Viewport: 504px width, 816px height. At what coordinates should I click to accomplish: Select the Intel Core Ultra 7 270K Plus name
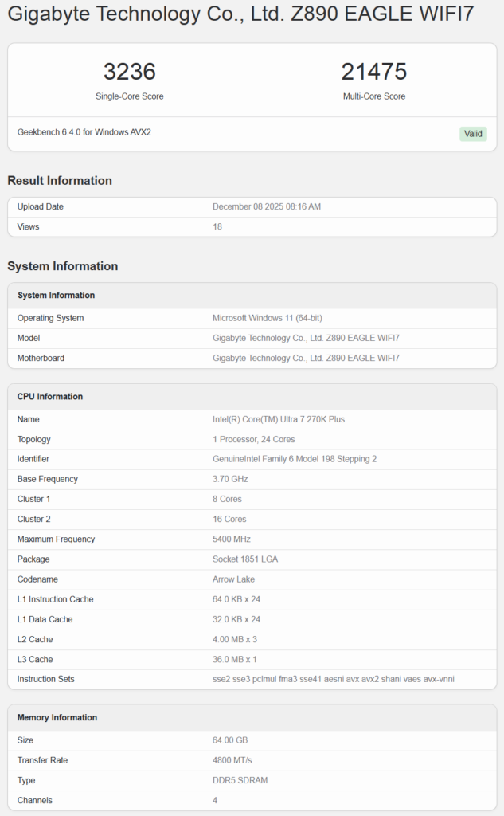279,419
